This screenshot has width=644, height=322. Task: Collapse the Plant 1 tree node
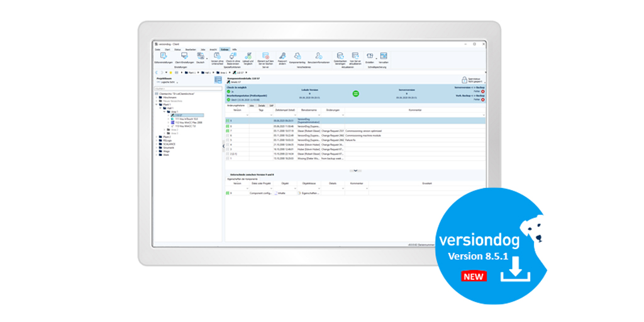click(156, 105)
